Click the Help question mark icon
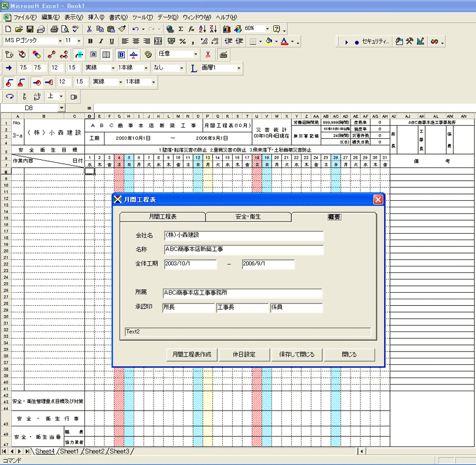This screenshot has width=476, height=465. 276,29
